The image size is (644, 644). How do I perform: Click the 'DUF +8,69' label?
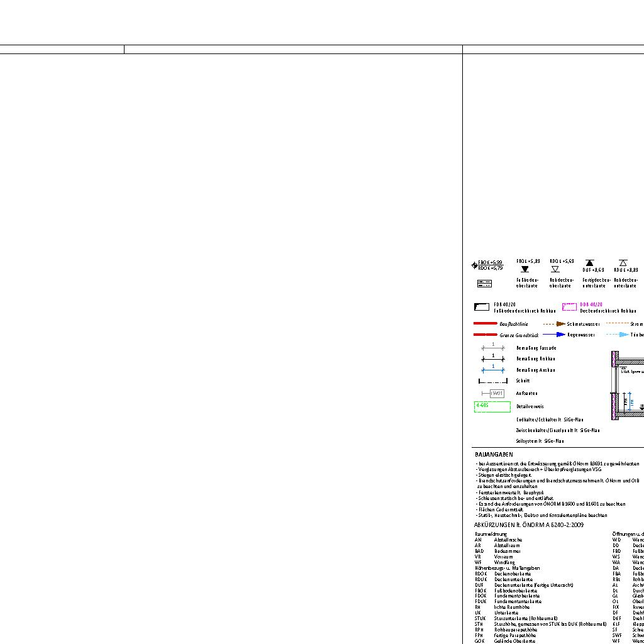pos(593,270)
